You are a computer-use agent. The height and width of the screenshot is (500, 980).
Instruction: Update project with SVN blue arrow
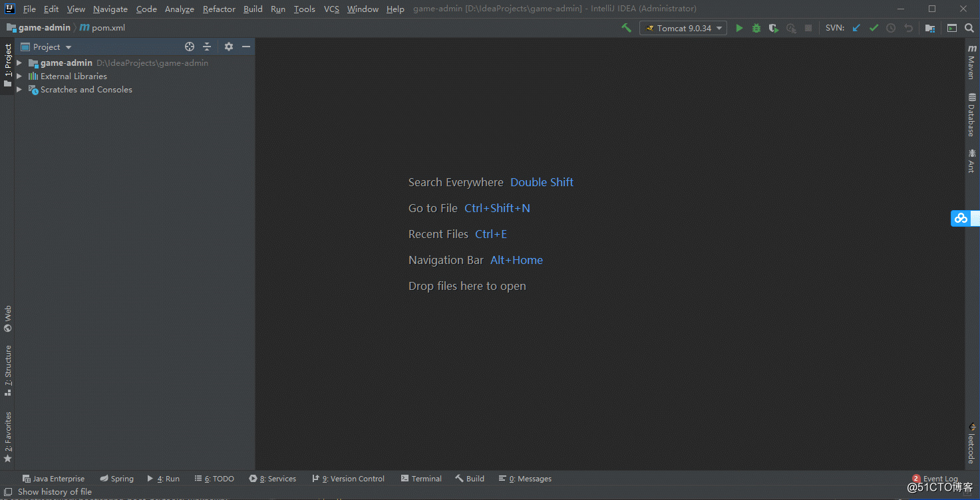coord(856,28)
